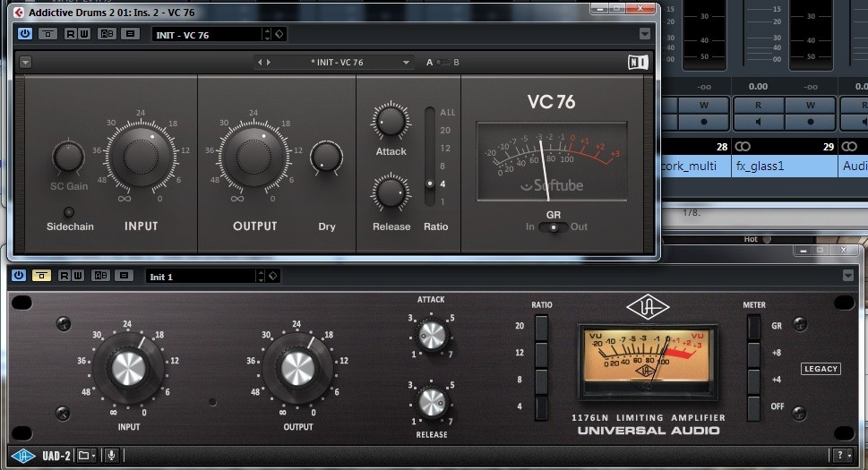The width and height of the screenshot is (868, 470).
Task: Click the UA logo in the UAD-2 bar
Action: [x=23, y=455]
